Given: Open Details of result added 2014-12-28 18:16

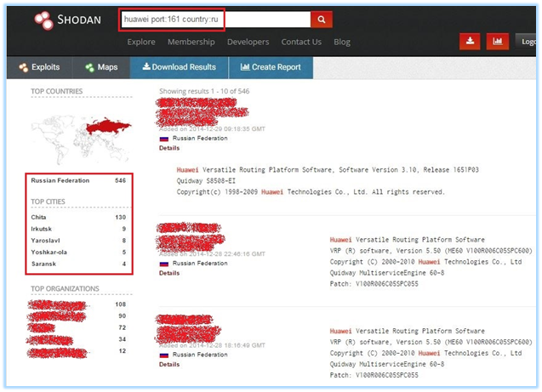Looking at the screenshot, I should (x=169, y=365).
